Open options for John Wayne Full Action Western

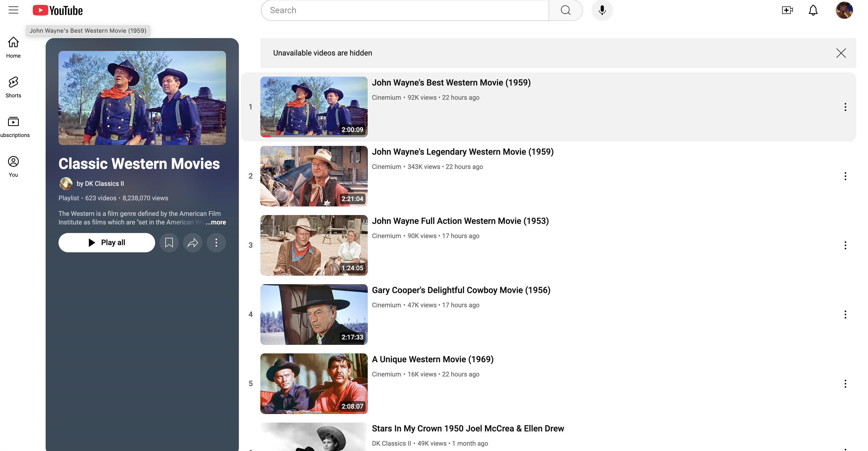pos(845,245)
